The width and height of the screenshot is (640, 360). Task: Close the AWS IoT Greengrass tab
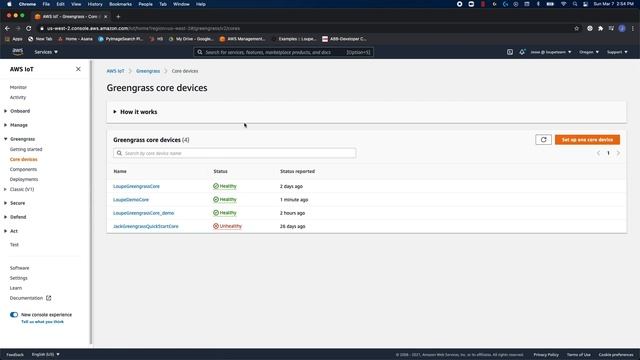105,16
